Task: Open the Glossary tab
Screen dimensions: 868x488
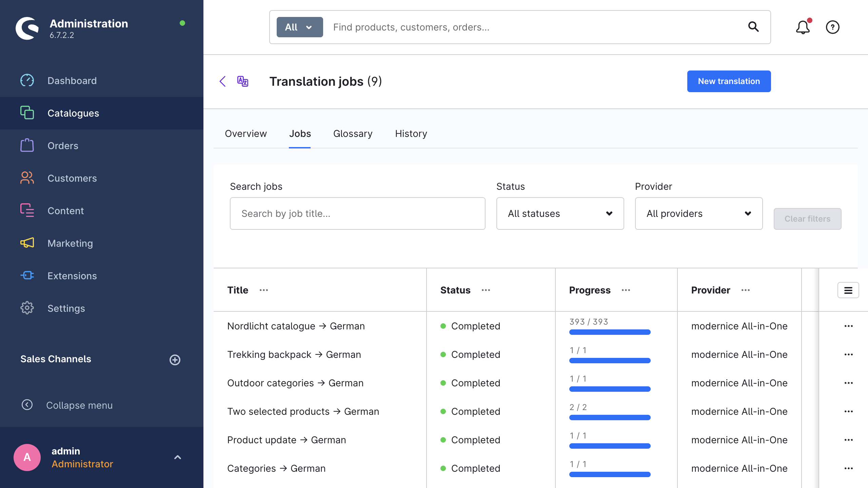Action: tap(353, 134)
